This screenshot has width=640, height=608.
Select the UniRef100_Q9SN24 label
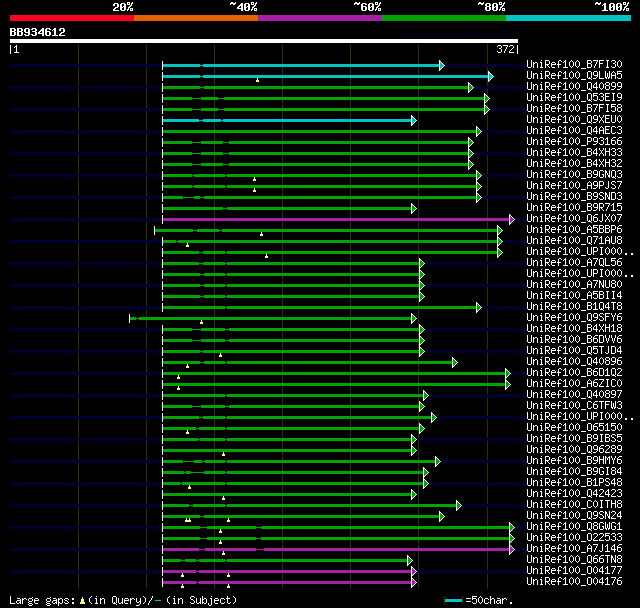coord(574,516)
